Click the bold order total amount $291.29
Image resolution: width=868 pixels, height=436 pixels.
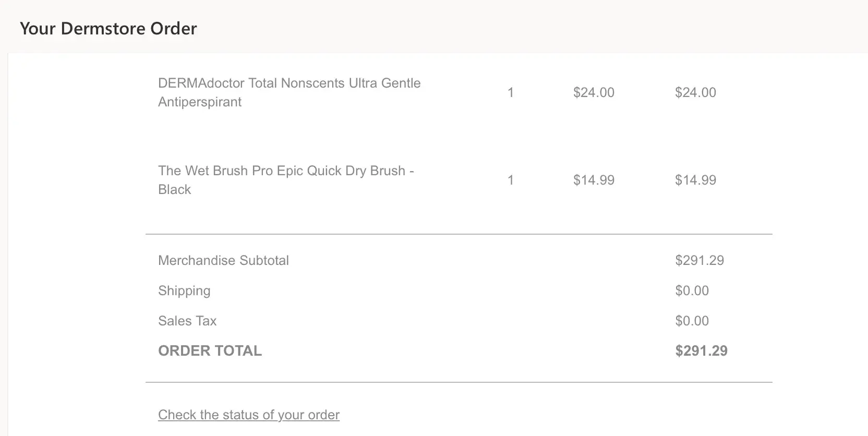701,350
